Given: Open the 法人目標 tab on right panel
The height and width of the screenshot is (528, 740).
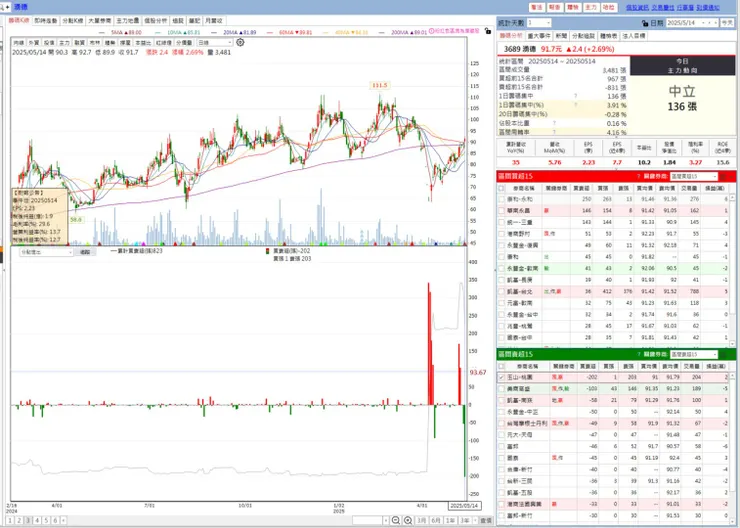Looking at the screenshot, I should pyautogui.click(x=634, y=36).
